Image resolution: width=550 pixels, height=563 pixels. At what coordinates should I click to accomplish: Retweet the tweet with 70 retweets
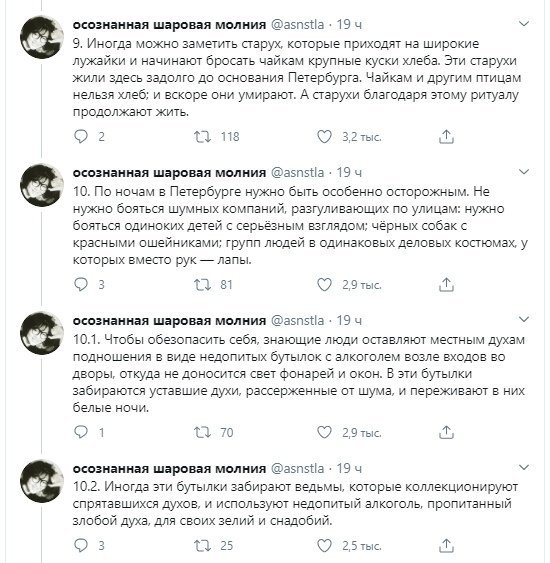202,432
